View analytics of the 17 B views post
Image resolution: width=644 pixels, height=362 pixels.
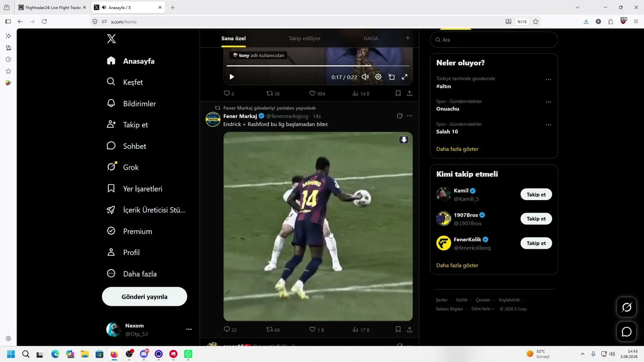[x=361, y=330]
